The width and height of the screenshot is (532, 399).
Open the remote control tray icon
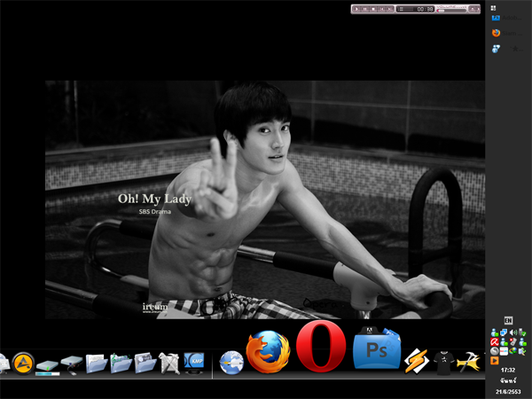[x=513, y=342]
